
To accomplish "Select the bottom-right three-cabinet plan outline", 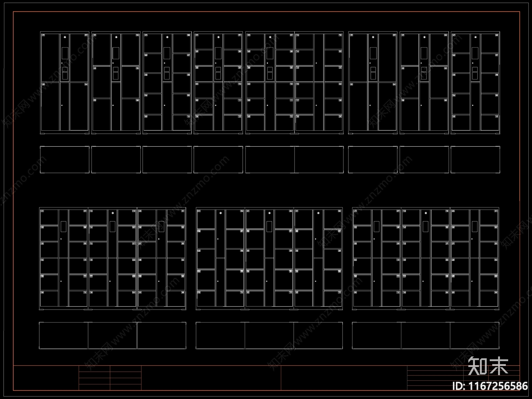I will (x=426, y=335).
